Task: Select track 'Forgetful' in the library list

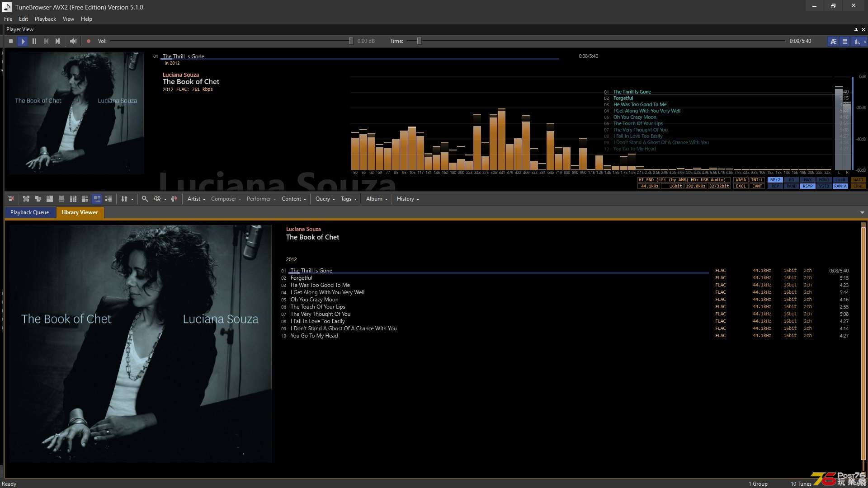Action: (301, 278)
